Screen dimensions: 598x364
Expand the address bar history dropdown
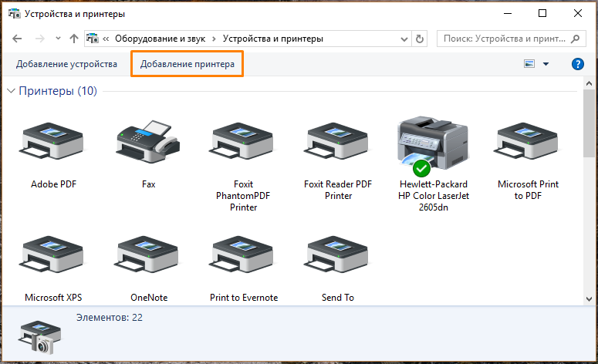coord(403,39)
